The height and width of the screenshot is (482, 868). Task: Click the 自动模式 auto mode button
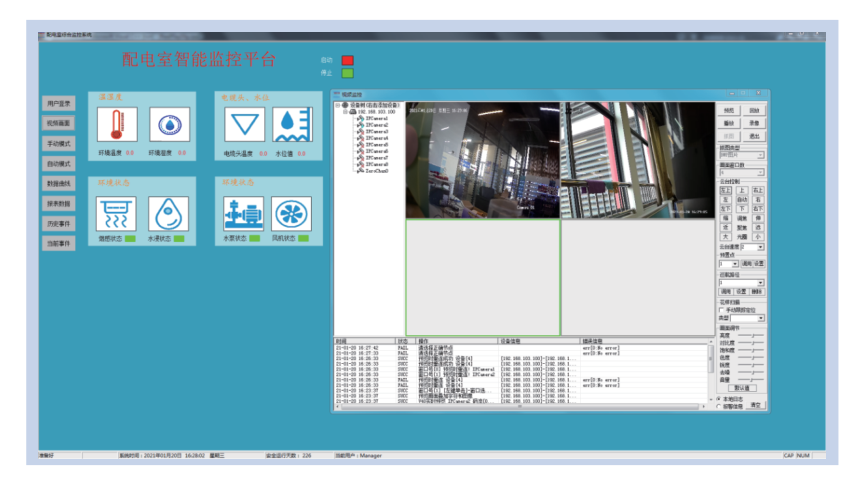coord(59,163)
